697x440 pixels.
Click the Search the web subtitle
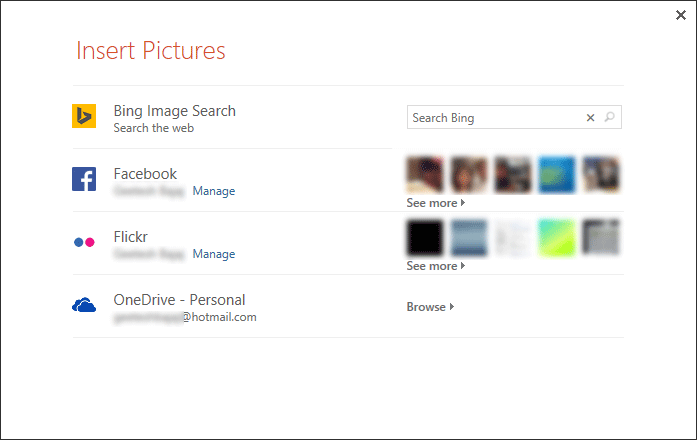154,128
